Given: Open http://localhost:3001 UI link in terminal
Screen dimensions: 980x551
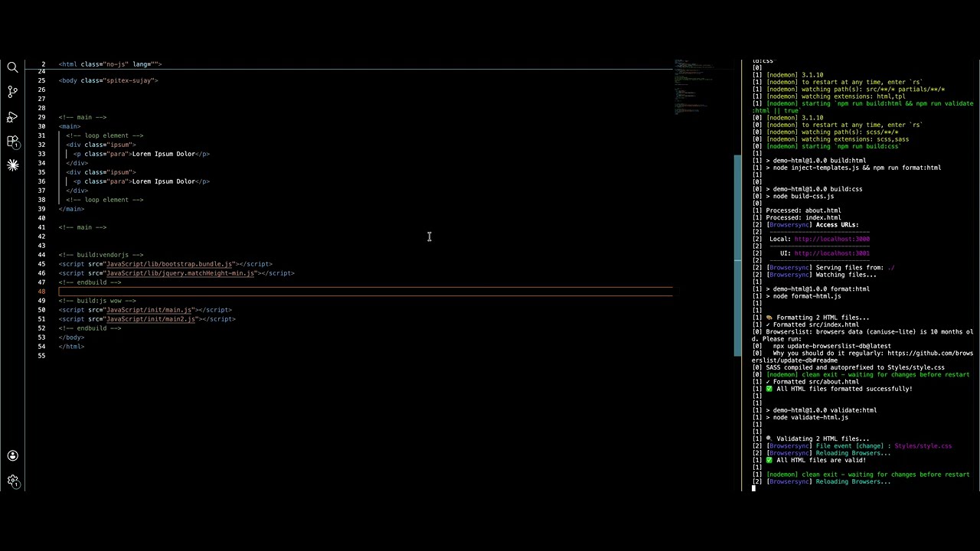Looking at the screenshot, I should (831, 253).
